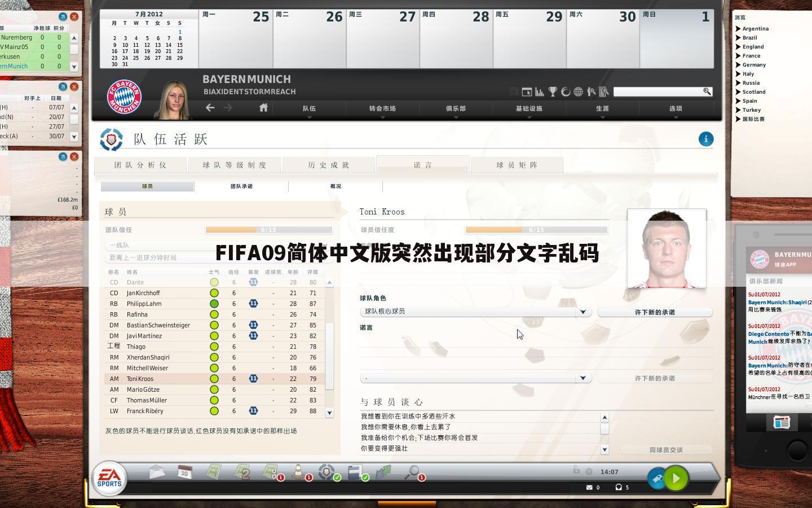
Task: Open the globe world icon
Action: [578, 91]
